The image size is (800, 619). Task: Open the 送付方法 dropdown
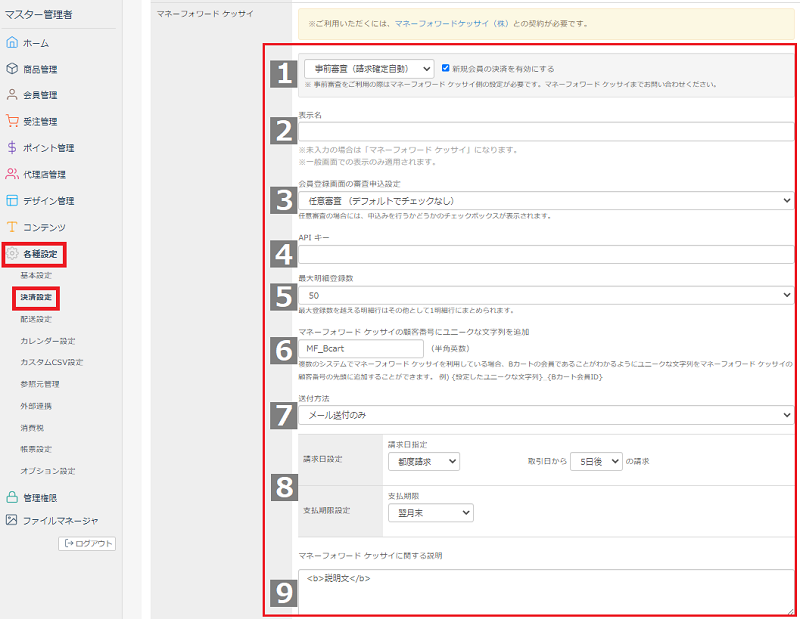click(x=546, y=415)
